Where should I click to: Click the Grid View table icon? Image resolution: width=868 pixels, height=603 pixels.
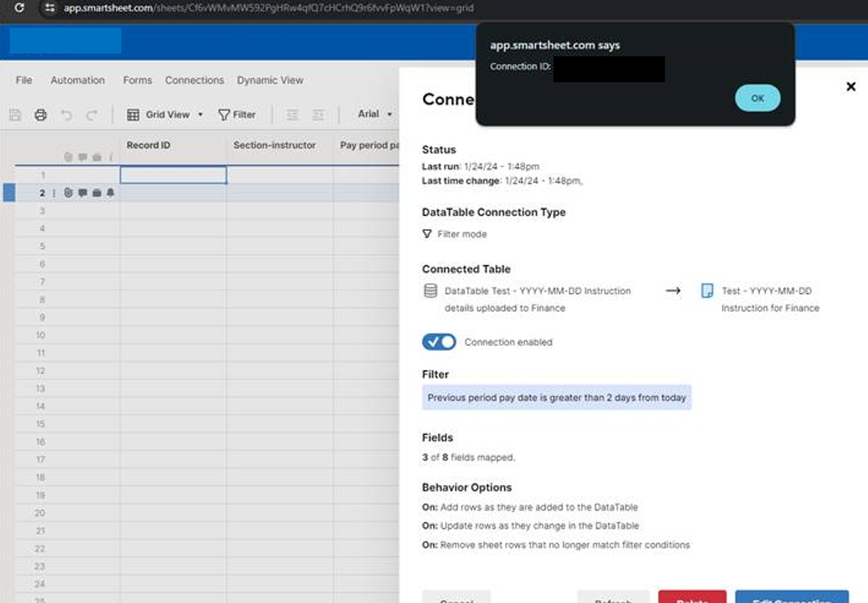click(133, 115)
